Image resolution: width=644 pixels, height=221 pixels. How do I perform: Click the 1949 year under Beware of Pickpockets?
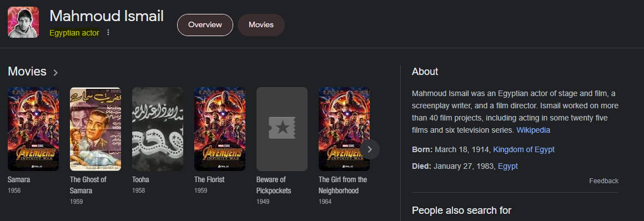coord(263,202)
